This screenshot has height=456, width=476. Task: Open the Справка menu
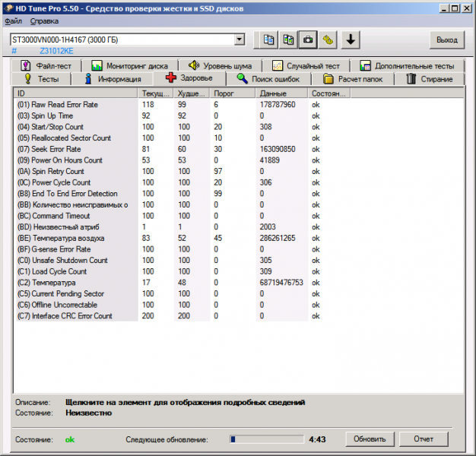click(45, 21)
